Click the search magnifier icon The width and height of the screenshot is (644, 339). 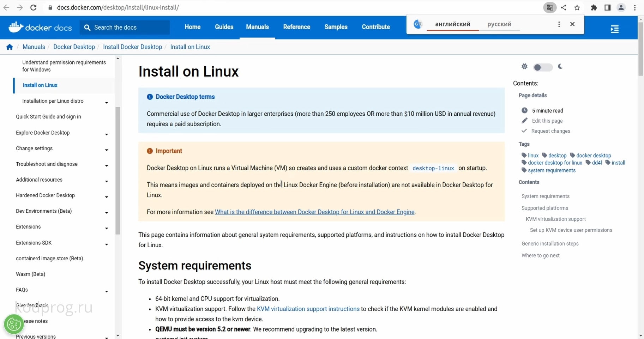(x=87, y=28)
